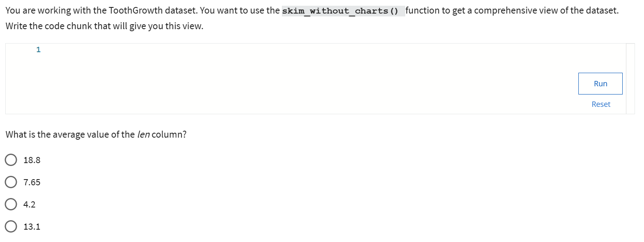
Task: Choose 13.1 as the average value
Action: tap(32, 226)
